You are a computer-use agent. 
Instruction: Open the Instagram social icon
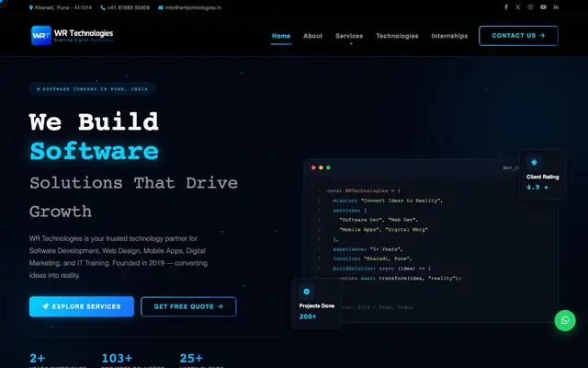pos(530,7)
